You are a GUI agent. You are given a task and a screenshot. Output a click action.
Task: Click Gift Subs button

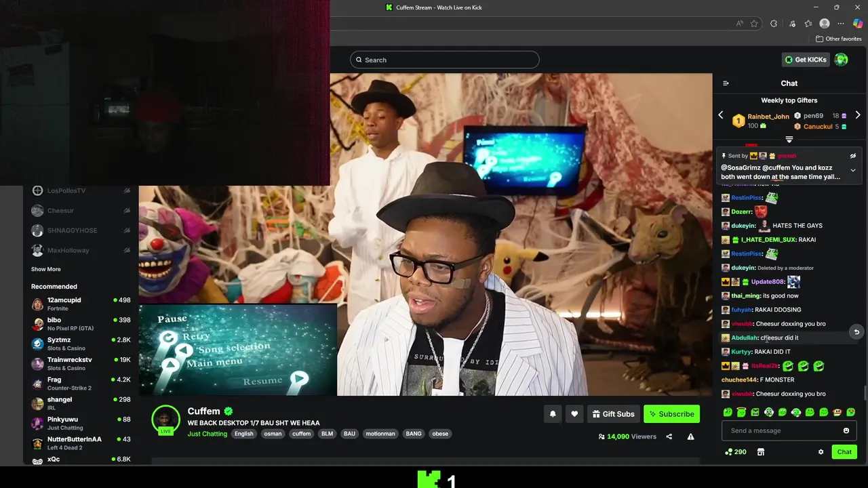(x=613, y=414)
